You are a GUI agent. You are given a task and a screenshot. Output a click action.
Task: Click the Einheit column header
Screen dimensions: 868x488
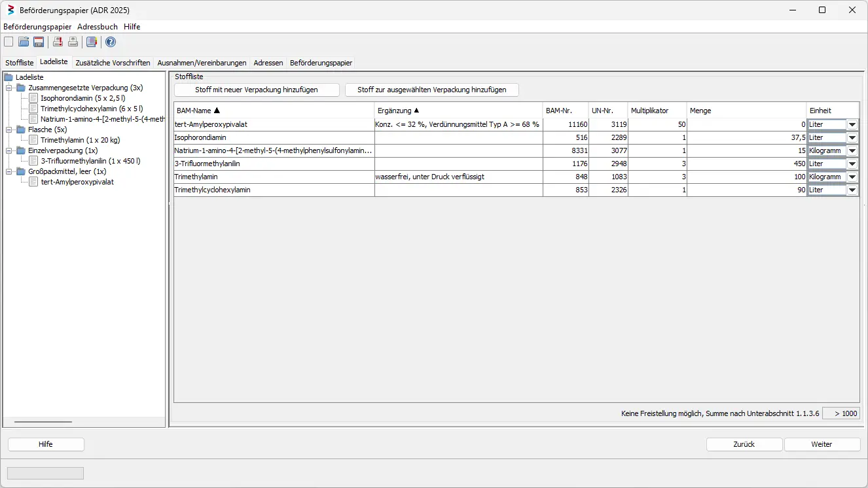point(833,111)
